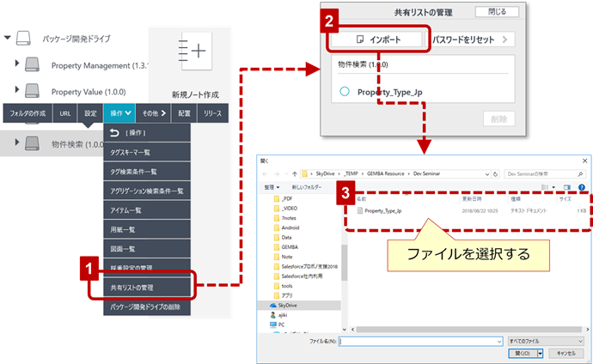593x364 pixels.
Task: Click the パッケージ開発ドライブ drive icon
Action: coord(23,38)
